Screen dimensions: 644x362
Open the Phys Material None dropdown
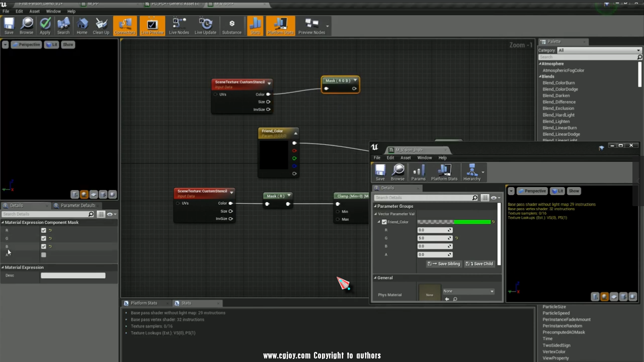[x=468, y=291]
